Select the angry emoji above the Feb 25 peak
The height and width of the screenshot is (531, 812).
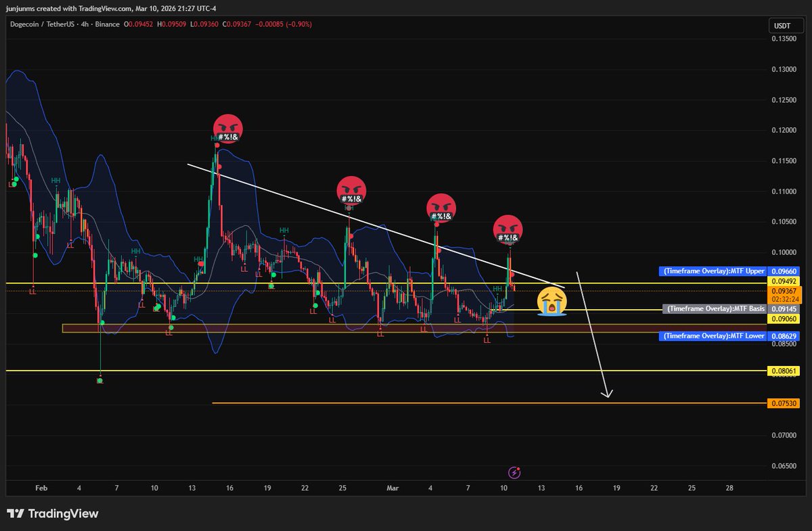coord(351,191)
